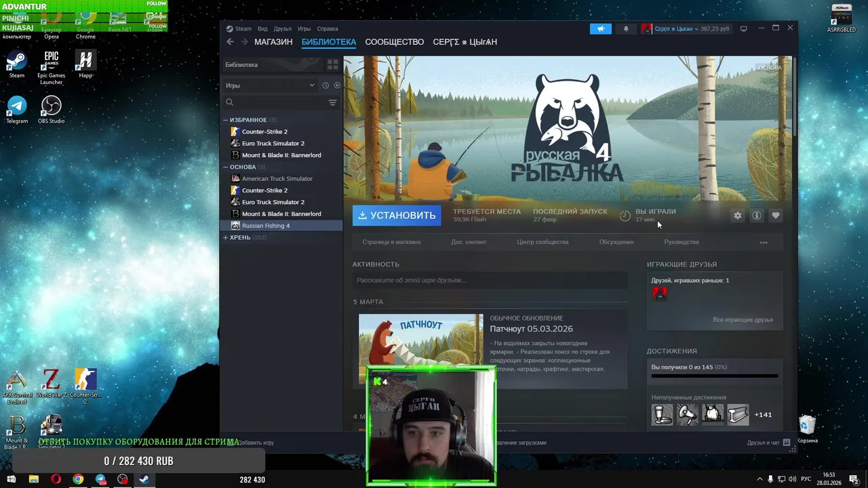Screen dimensions: 868x488
Task: Open game info circle icon
Action: point(757,216)
